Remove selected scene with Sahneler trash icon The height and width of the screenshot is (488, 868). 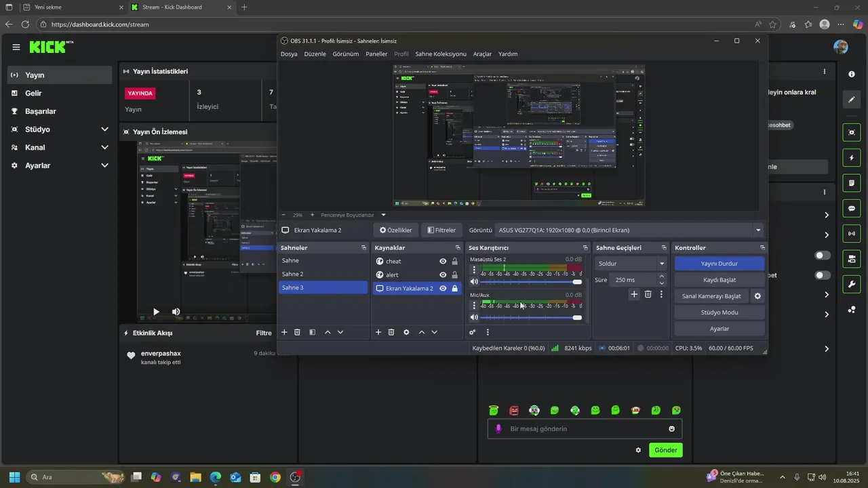[297, 332]
